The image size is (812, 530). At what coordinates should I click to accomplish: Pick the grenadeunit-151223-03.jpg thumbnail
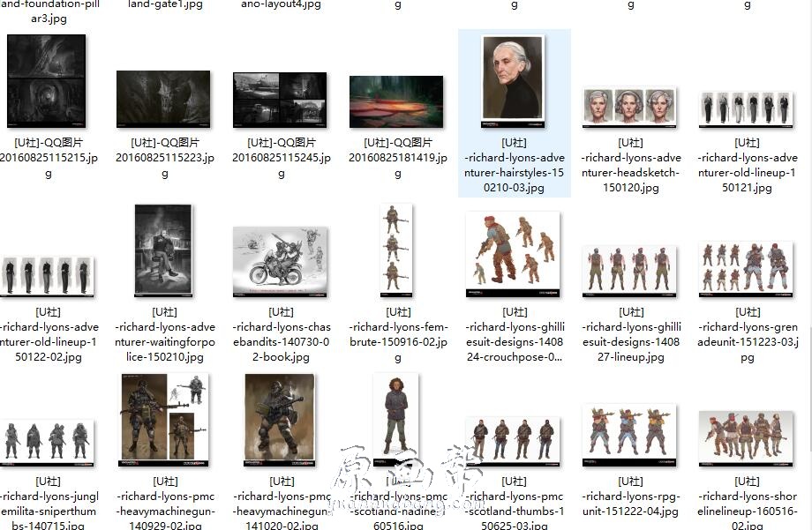[x=746, y=266]
